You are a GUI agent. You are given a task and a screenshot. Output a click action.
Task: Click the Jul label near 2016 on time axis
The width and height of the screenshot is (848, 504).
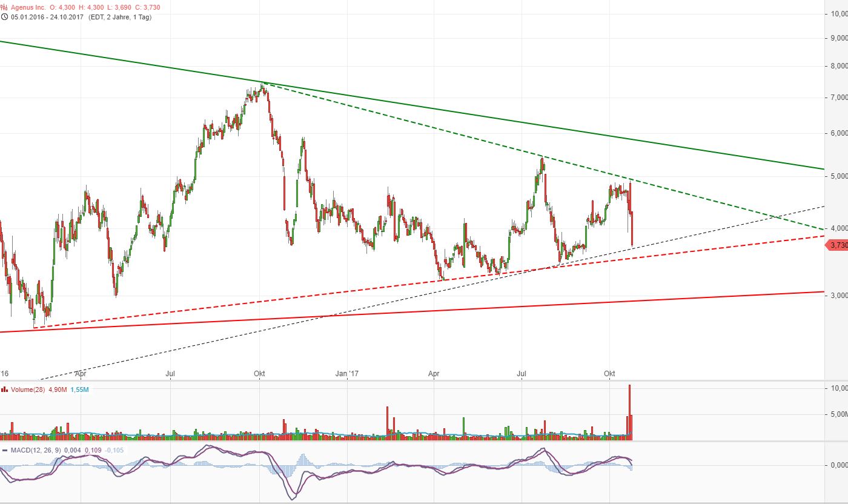tap(171, 374)
